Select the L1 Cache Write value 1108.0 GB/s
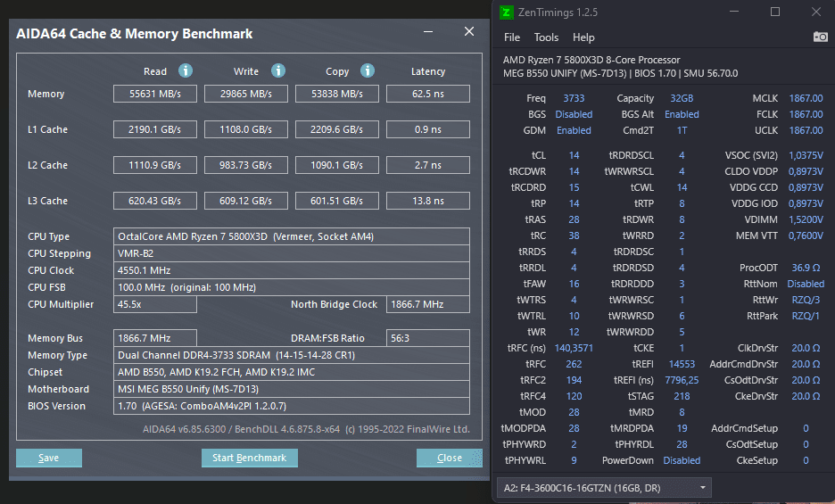Screen dimensions: 835x504 [x=246, y=129]
